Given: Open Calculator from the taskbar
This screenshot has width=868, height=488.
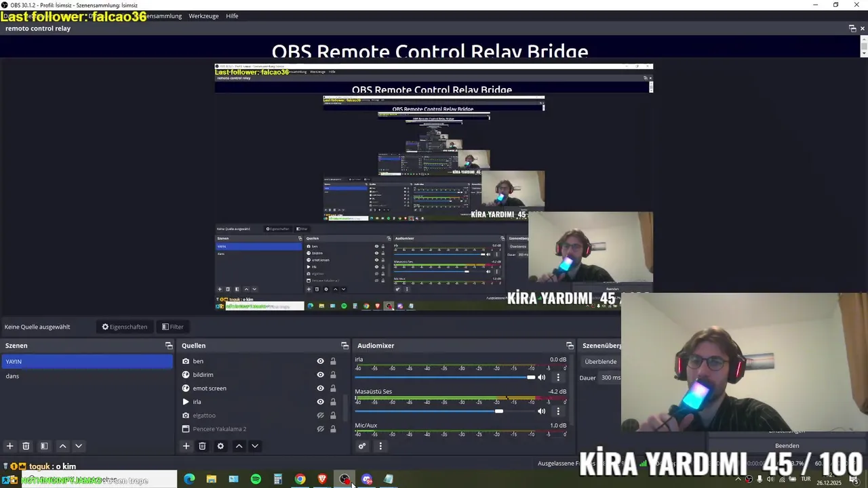Looking at the screenshot, I should (278, 479).
